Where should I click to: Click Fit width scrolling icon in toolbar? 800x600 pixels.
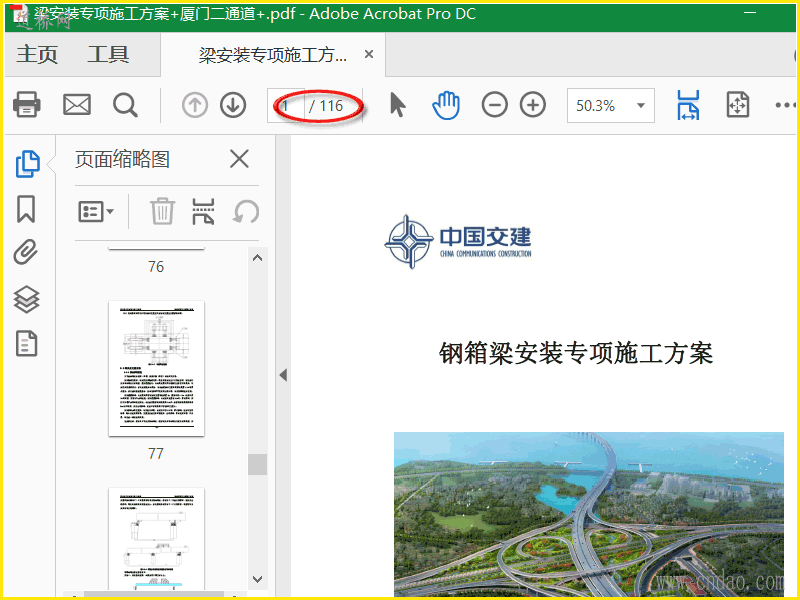688,105
